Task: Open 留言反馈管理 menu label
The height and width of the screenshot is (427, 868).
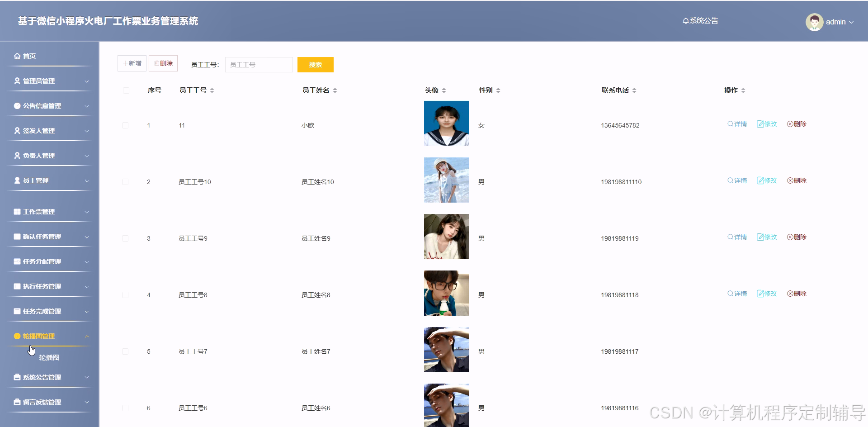Action: pos(42,402)
